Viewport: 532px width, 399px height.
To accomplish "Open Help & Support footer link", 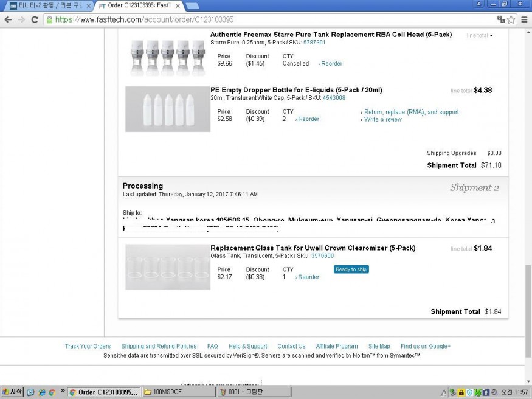I will pyautogui.click(x=247, y=346).
